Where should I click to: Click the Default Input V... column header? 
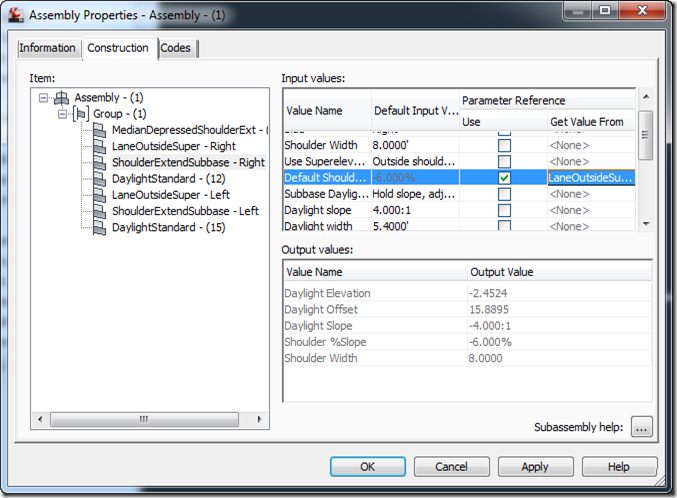click(x=416, y=111)
